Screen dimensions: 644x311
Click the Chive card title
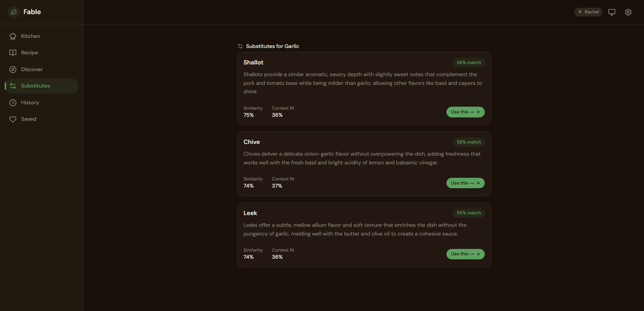252,142
